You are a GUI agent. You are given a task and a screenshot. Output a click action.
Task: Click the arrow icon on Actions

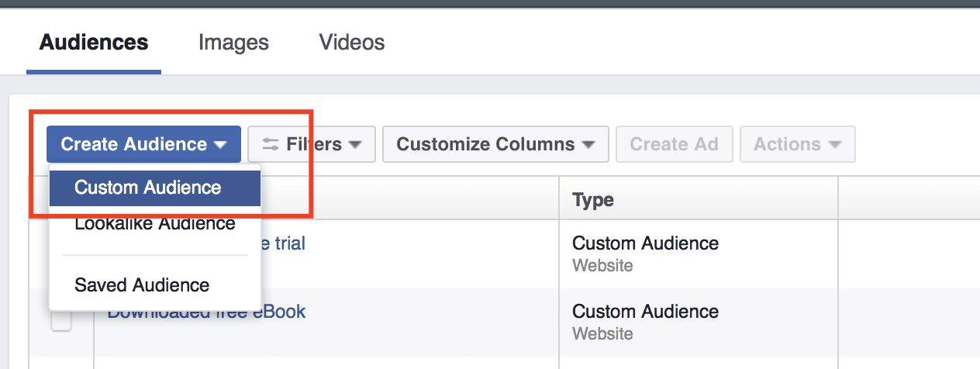(x=835, y=145)
